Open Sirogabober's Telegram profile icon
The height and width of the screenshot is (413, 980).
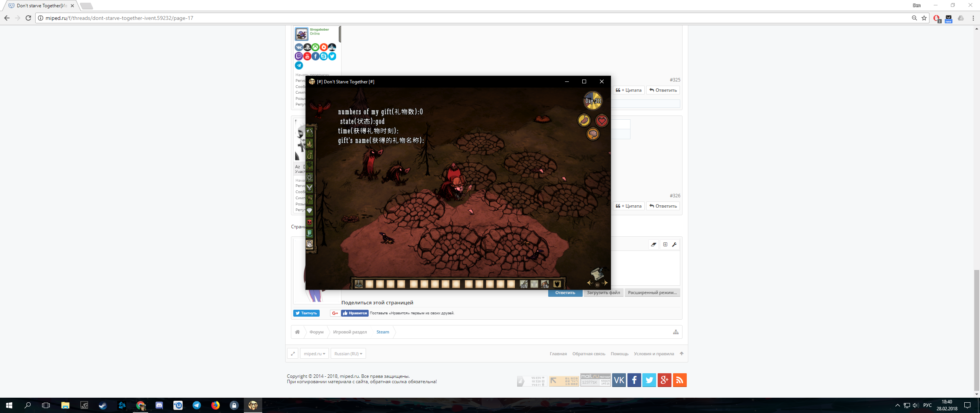pos(299,65)
